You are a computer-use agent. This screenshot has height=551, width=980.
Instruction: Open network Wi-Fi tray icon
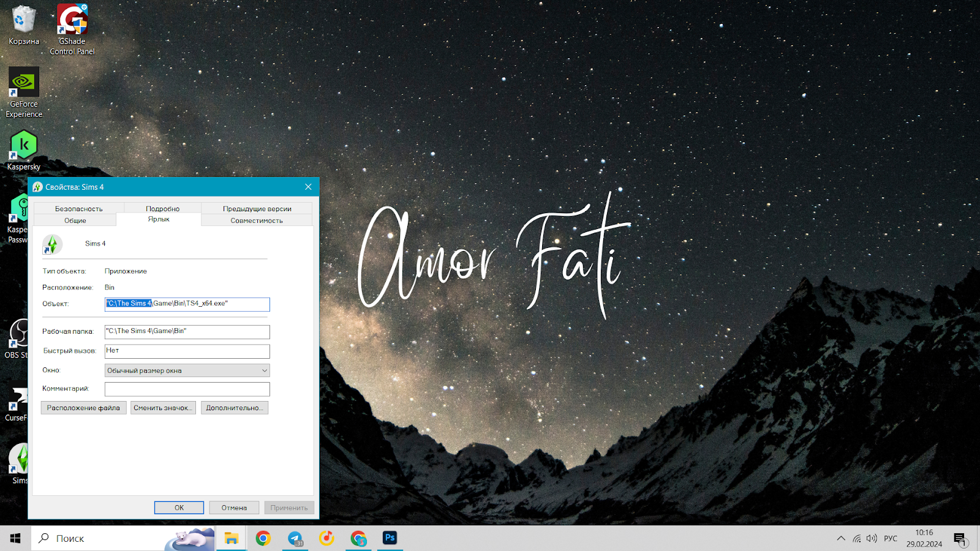[x=857, y=538]
